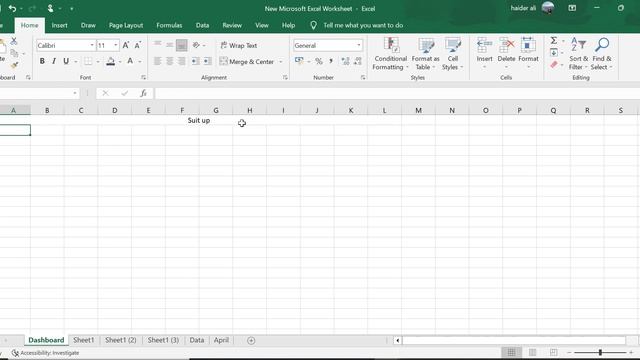Image resolution: width=640 pixels, height=360 pixels.
Task: Increase indent icon
Action: 207,61
